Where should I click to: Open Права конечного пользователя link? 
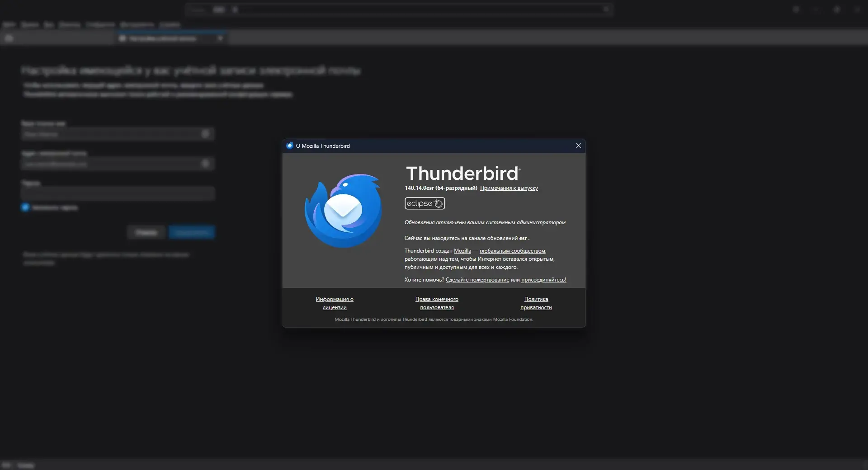[437, 303]
